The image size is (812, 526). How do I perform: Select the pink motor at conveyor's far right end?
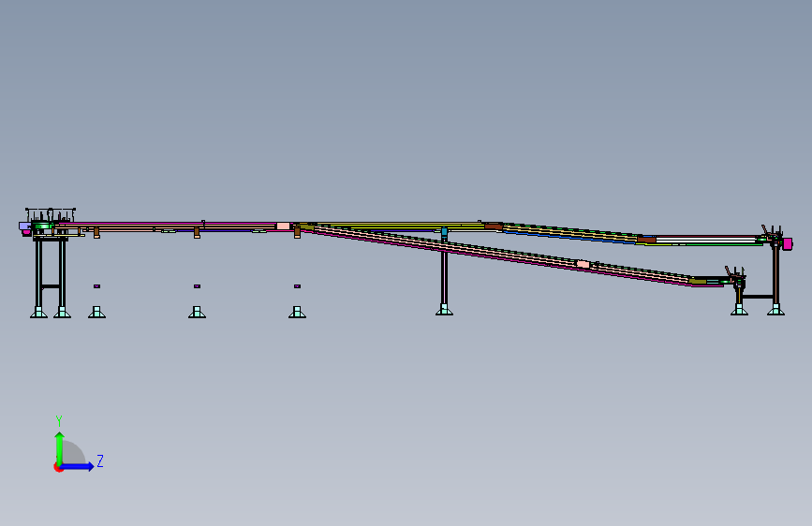[x=788, y=244]
